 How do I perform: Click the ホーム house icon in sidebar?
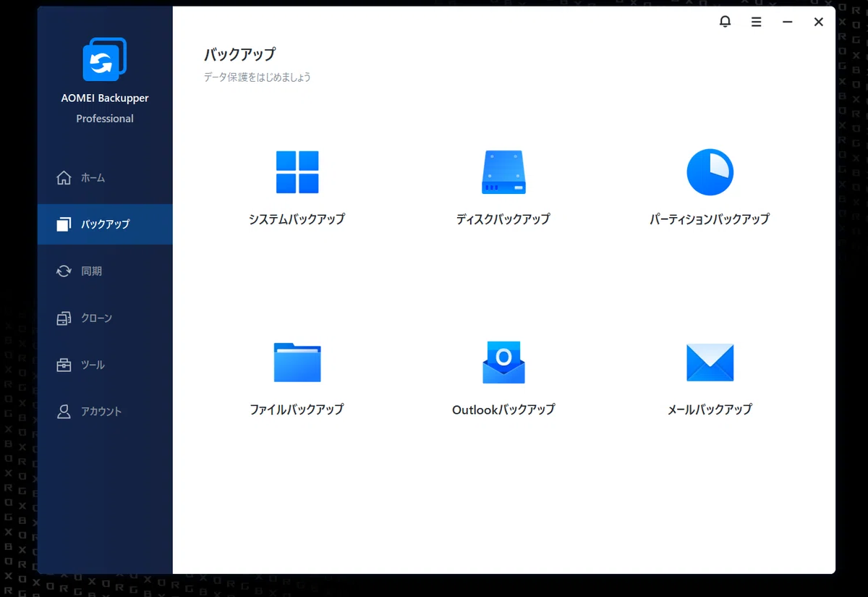pyautogui.click(x=64, y=177)
